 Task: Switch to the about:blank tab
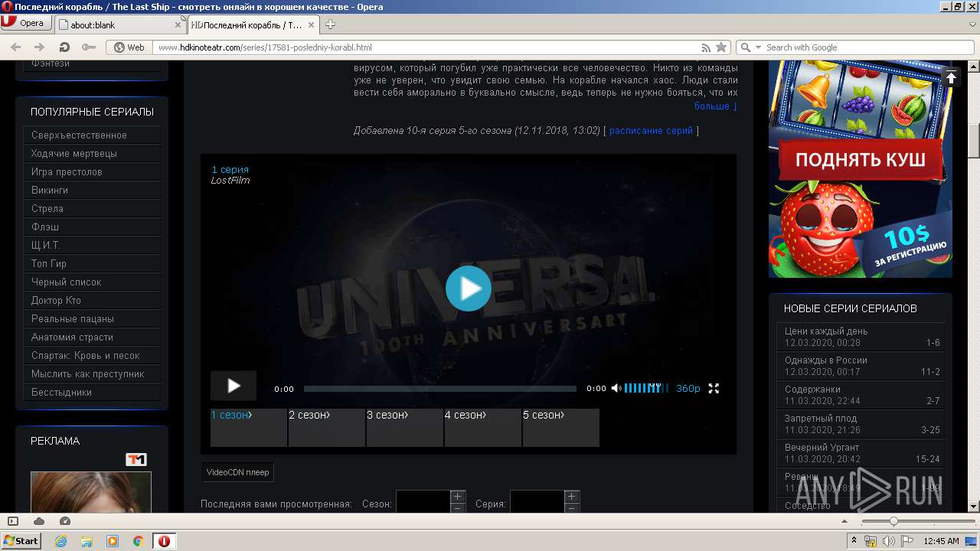point(115,24)
